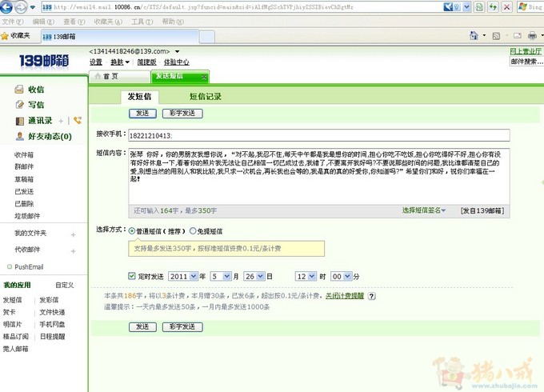This screenshot has height=392, width=544.
Task: Click the compatibility view icon
Action: tap(479, 7)
